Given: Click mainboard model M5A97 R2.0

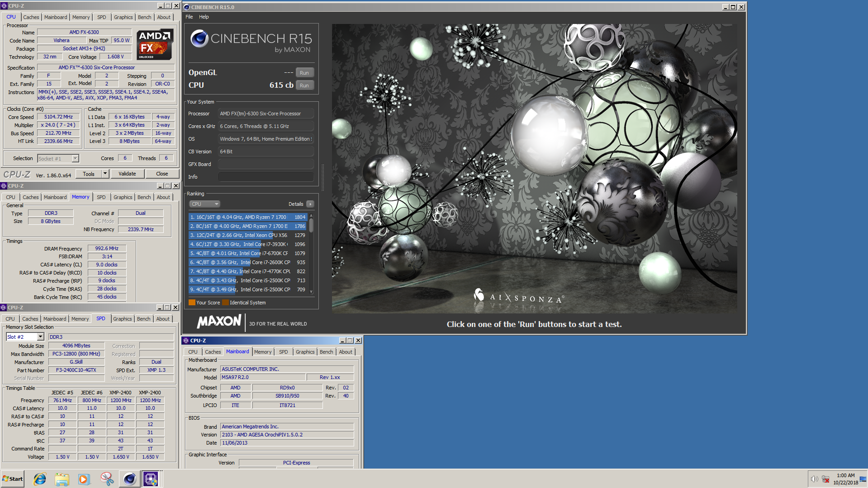Looking at the screenshot, I should (263, 377).
